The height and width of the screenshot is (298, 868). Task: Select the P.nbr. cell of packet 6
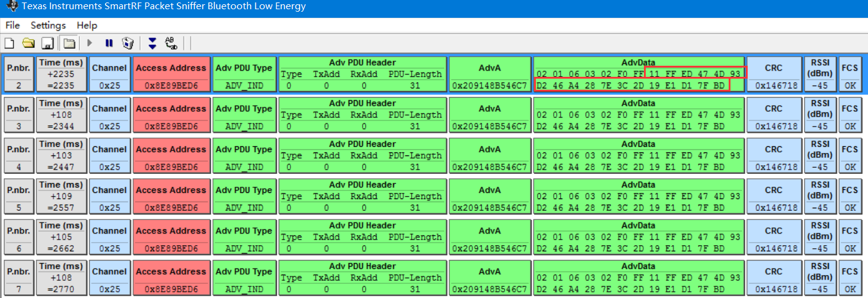pos(18,237)
